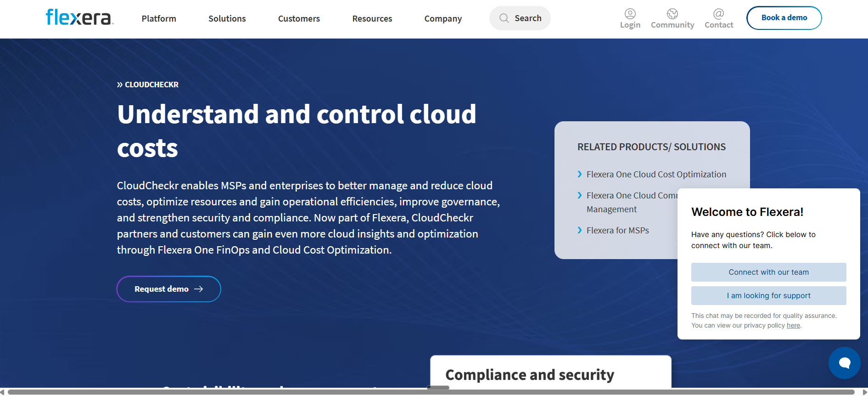Screen dimensions: 868x396
Task: Click the Contact at-sign icon
Action: pyautogui.click(x=719, y=13)
